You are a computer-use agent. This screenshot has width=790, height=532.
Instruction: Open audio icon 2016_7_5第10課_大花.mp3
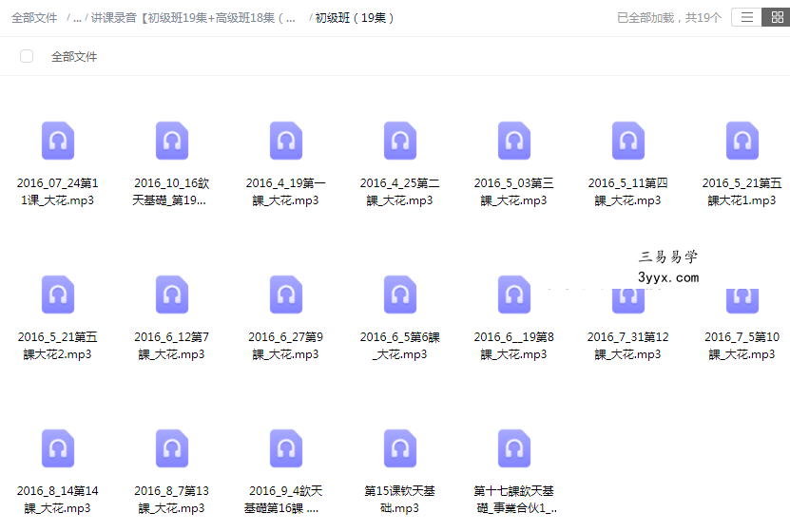[x=742, y=301]
